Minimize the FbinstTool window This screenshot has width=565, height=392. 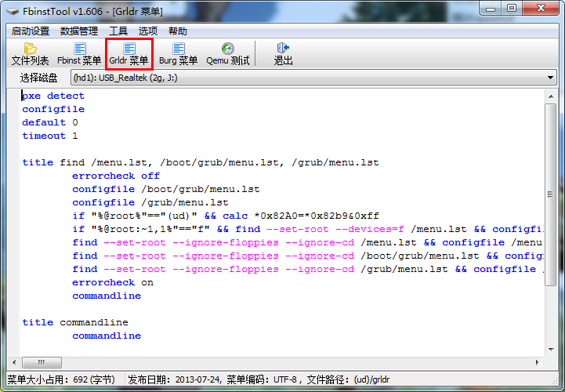[x=490, y=9]
